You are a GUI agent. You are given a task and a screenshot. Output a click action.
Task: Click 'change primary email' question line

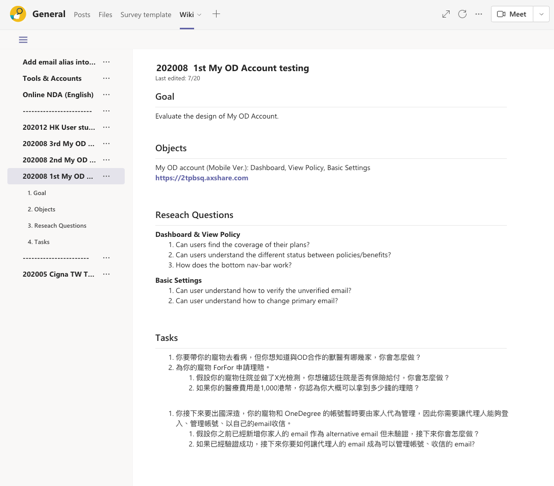click(257, 301)
